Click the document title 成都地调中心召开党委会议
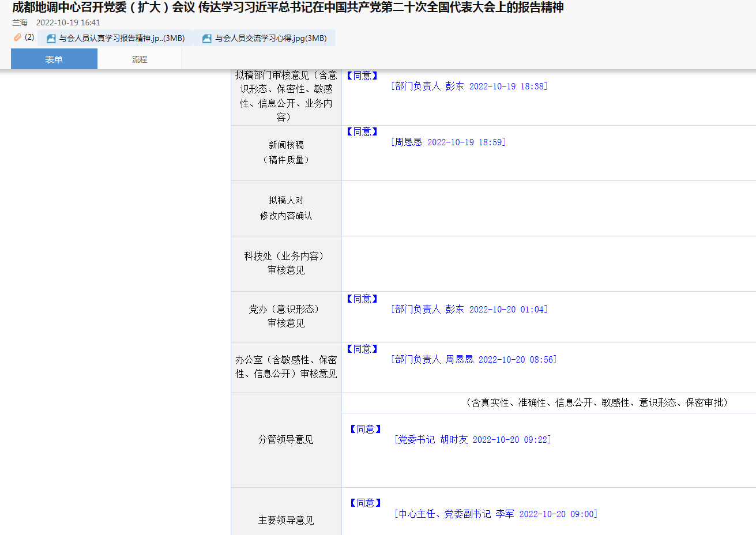Image resolution: width=756 pixels, height=535 pixels. pyautogui.click(x=287, y=7)
